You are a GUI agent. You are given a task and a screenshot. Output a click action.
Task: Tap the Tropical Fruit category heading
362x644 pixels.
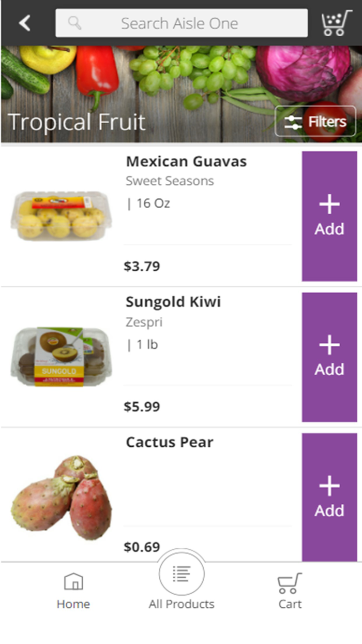(77, 122)
